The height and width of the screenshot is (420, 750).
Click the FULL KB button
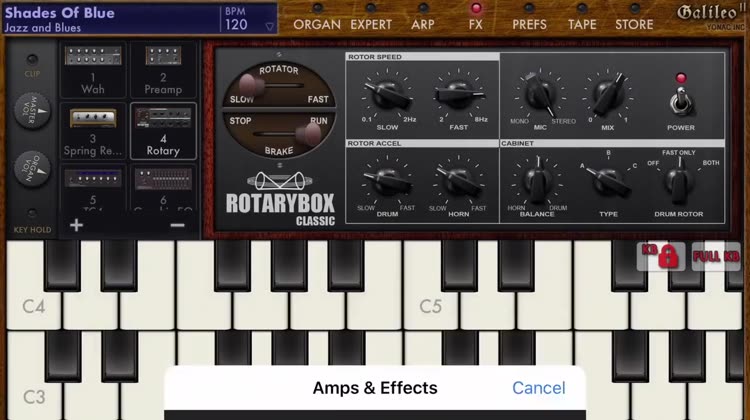pos(716,257)
